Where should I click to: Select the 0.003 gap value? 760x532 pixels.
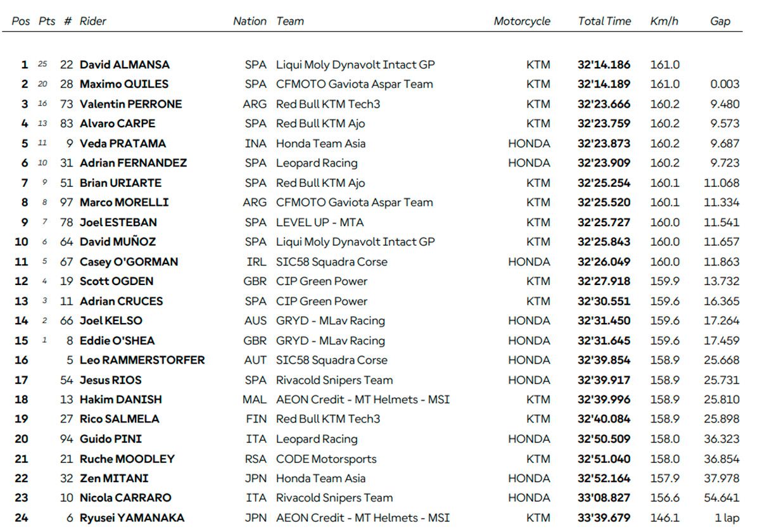(x=725, y=84)
